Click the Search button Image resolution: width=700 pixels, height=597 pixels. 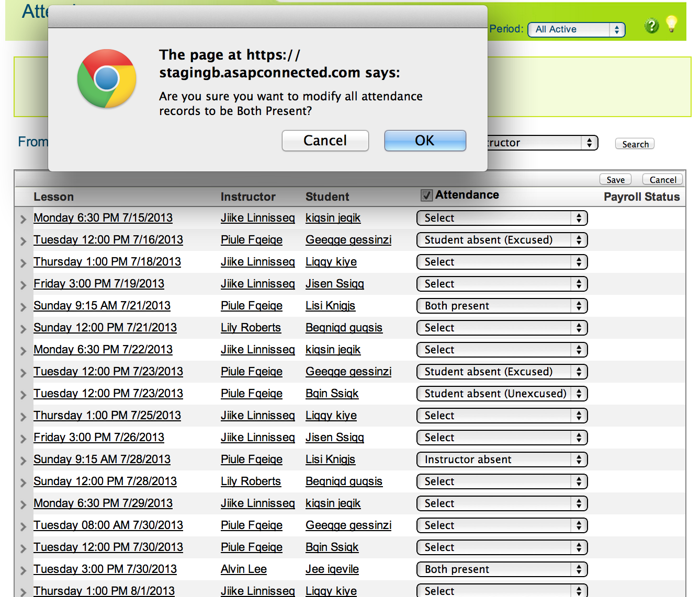(635, 144)
